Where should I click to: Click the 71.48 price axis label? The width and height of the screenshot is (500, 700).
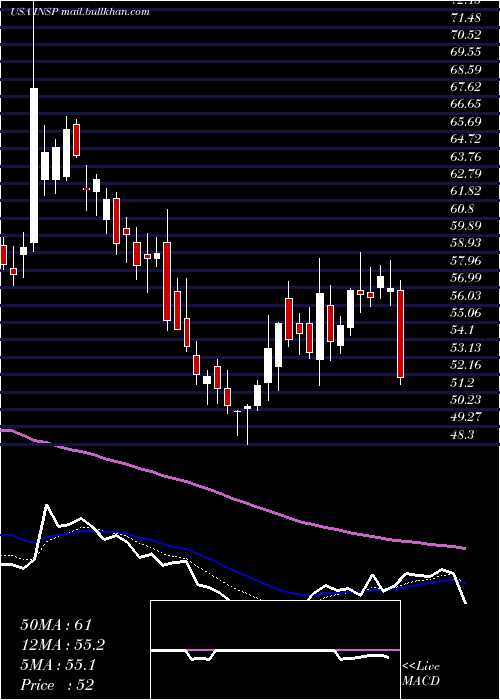[x=467, y=17]
